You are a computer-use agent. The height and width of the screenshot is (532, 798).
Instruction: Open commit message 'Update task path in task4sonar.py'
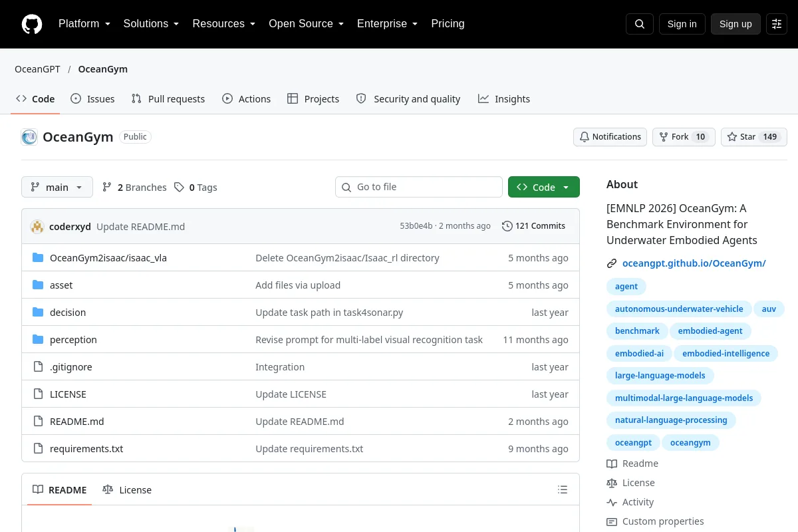coord(329,313)
